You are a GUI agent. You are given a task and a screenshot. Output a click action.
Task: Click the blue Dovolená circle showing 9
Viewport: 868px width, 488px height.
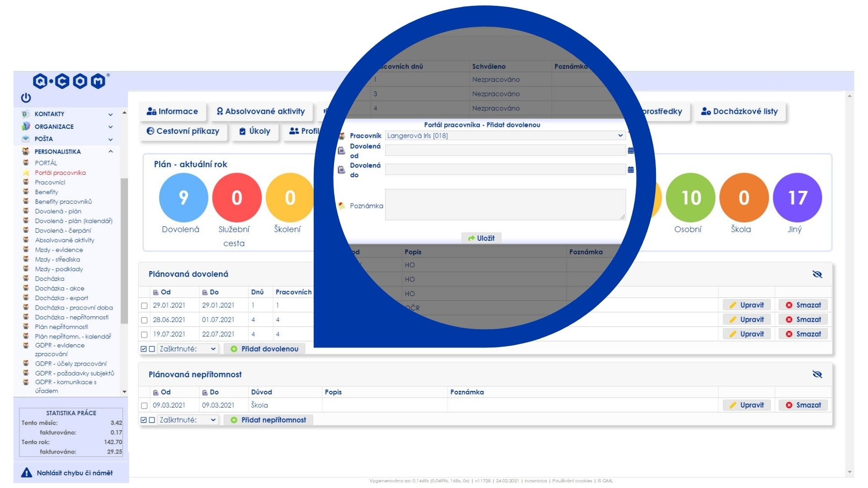(183, 197)
